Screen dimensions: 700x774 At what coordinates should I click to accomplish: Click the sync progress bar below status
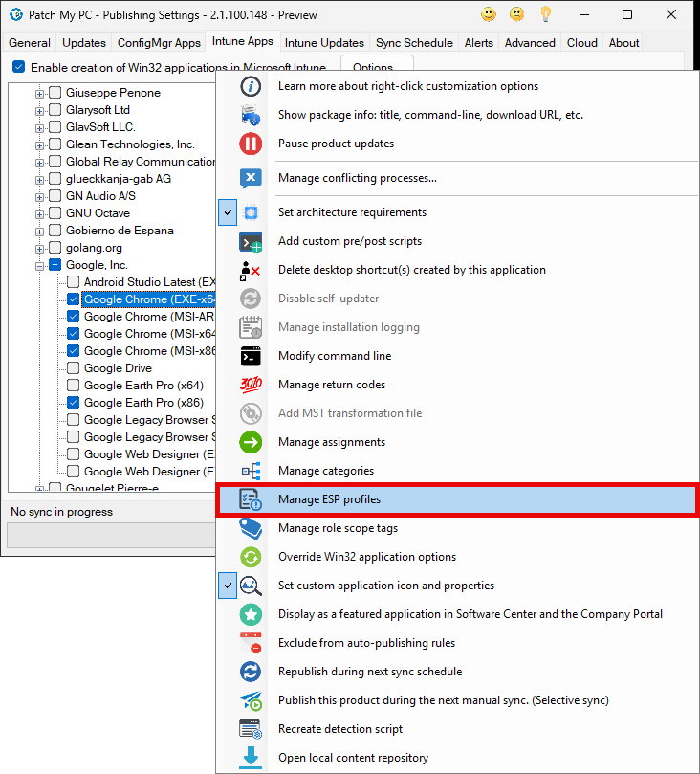point(112,536)
